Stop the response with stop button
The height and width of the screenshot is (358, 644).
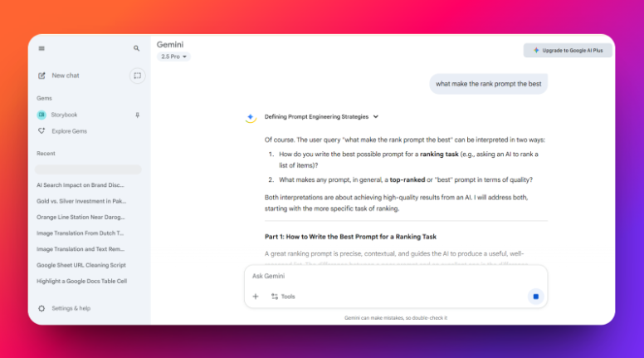[x=535, y=297]
